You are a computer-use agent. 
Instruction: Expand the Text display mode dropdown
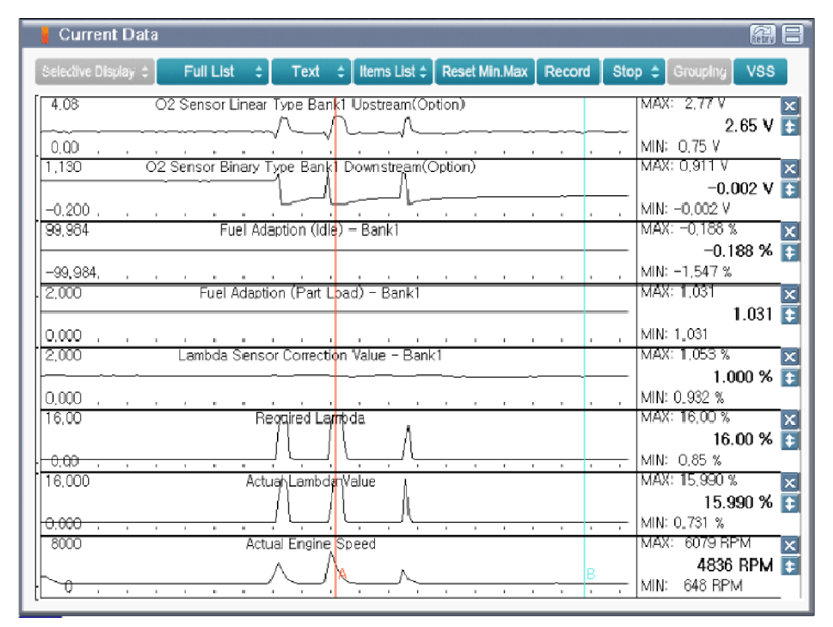pyautogui.click(x=311, y=72)
